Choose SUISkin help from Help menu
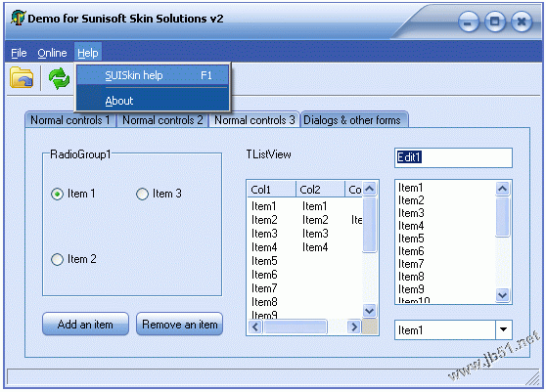This screenshot has width=546, height=392. [153, 75]
